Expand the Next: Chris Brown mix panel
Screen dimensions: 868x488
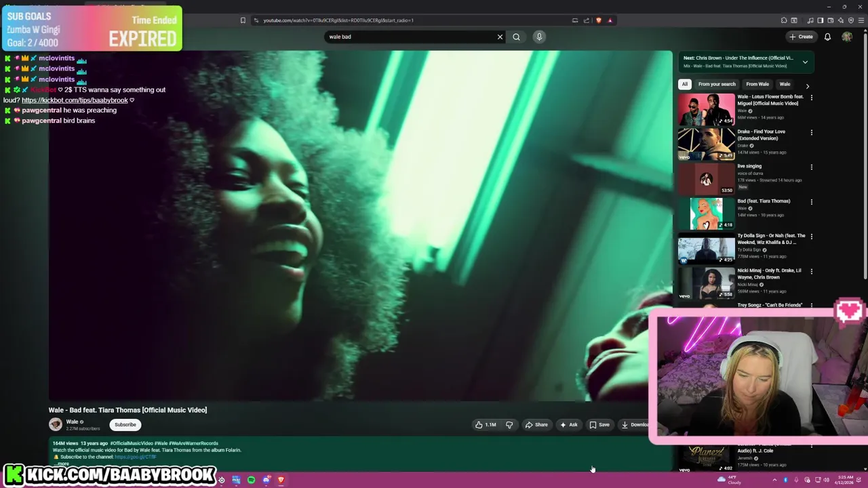[x=805, y=62]
